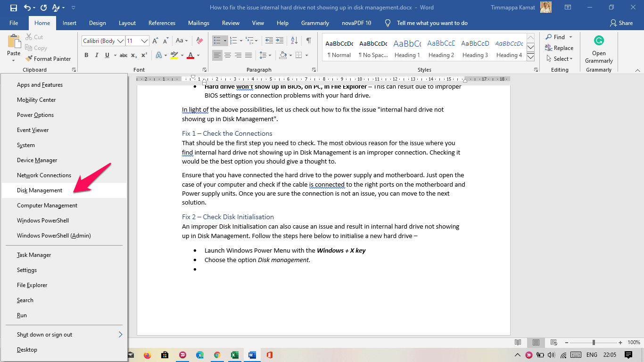Expand the Styles gallery More arrow

click(x=530, y=58)
